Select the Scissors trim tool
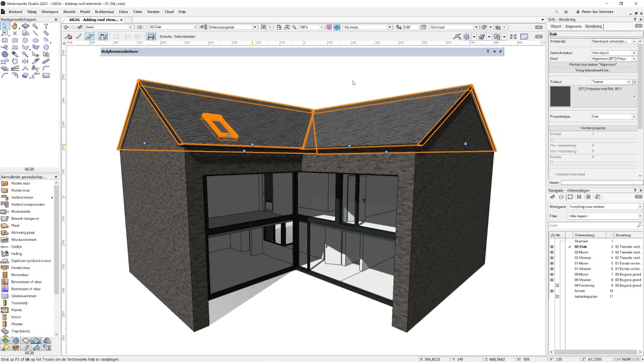644x362 pixels. (35, 68)
